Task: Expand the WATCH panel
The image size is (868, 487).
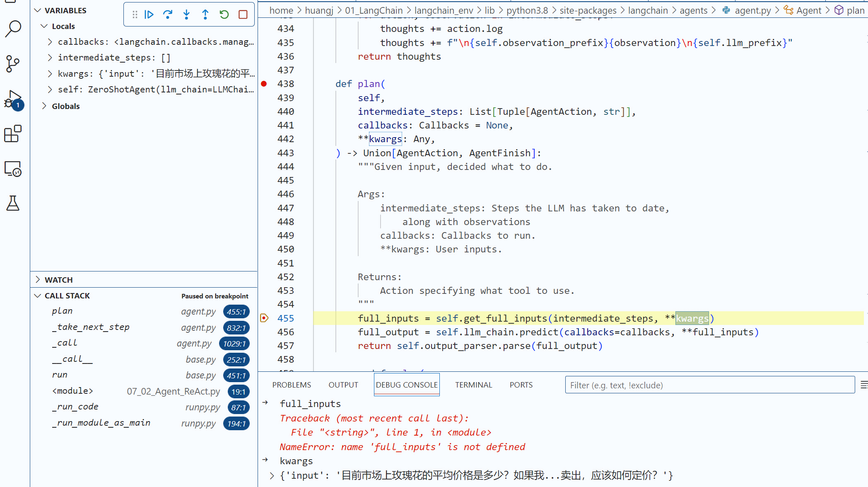Action: point(38,280)
